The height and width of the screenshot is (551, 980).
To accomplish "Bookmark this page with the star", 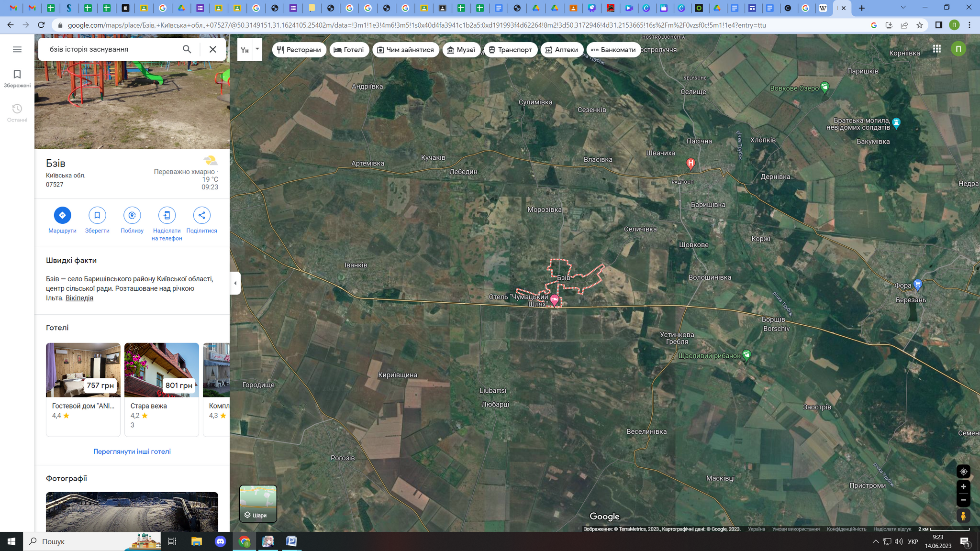I will pos(920,25).
